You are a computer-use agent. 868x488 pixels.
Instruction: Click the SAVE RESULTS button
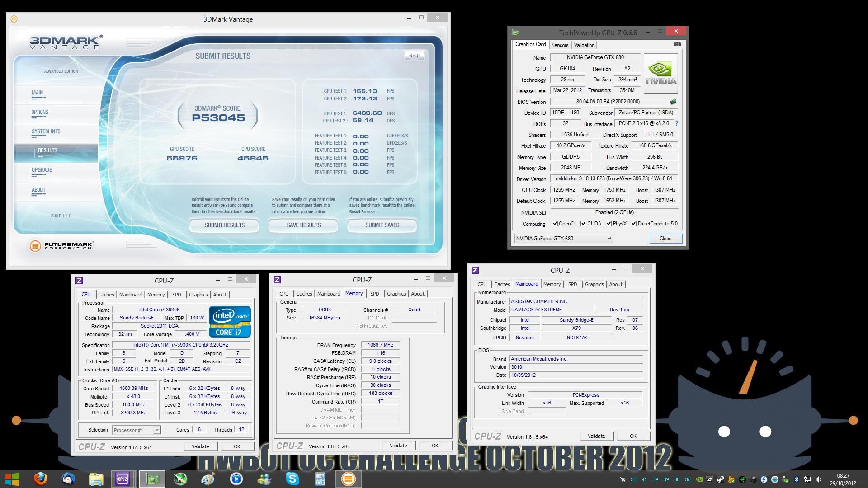click(303, 225)
